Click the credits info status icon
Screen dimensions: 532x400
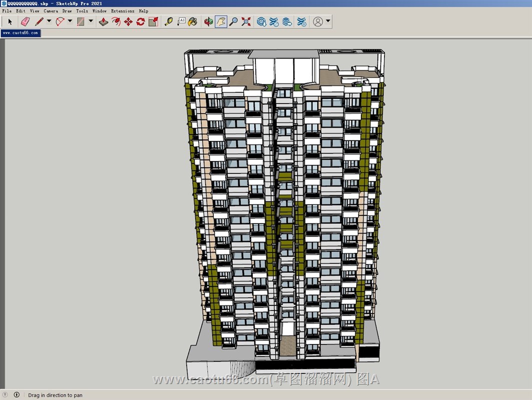pyautogui.click(x=17, y=394)
